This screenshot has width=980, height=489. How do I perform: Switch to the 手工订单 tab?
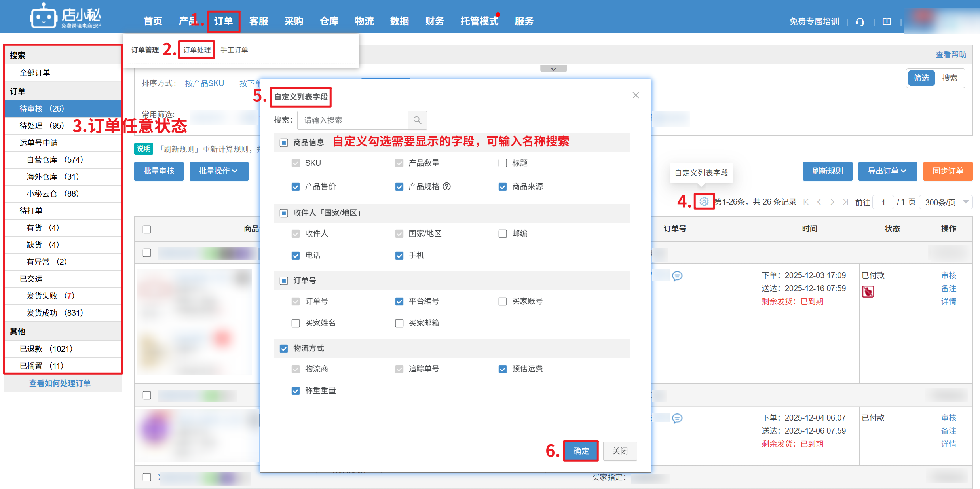pyautogui.click(x=234, y=50)
